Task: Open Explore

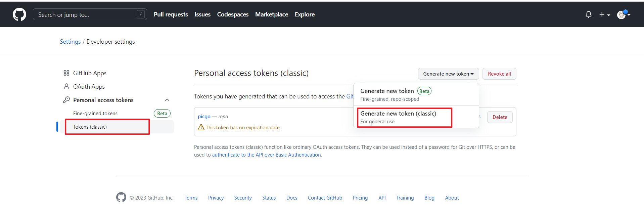Action: point(305,14)
